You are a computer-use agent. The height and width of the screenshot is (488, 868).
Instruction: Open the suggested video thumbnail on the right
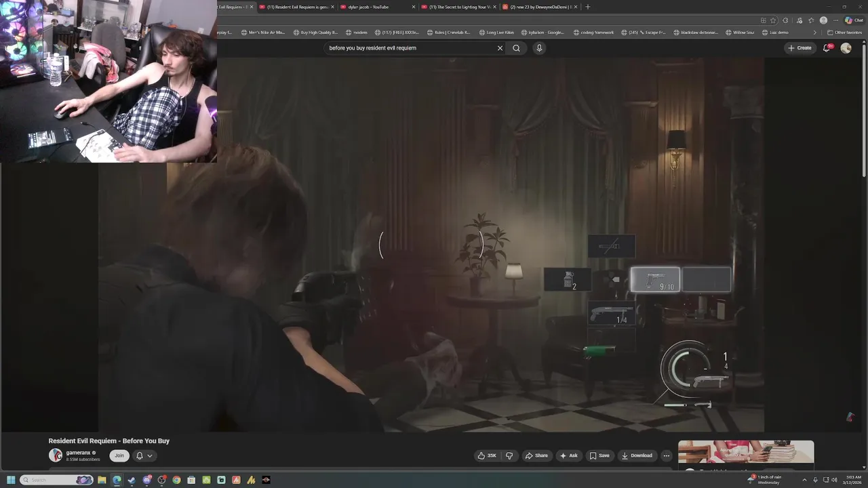tap(746, 451)
